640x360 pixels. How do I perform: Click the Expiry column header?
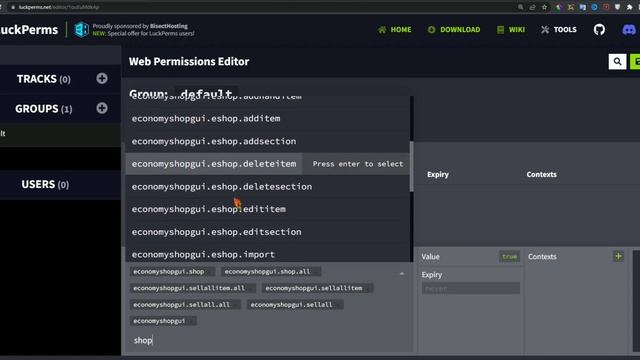tap(438, 174)
